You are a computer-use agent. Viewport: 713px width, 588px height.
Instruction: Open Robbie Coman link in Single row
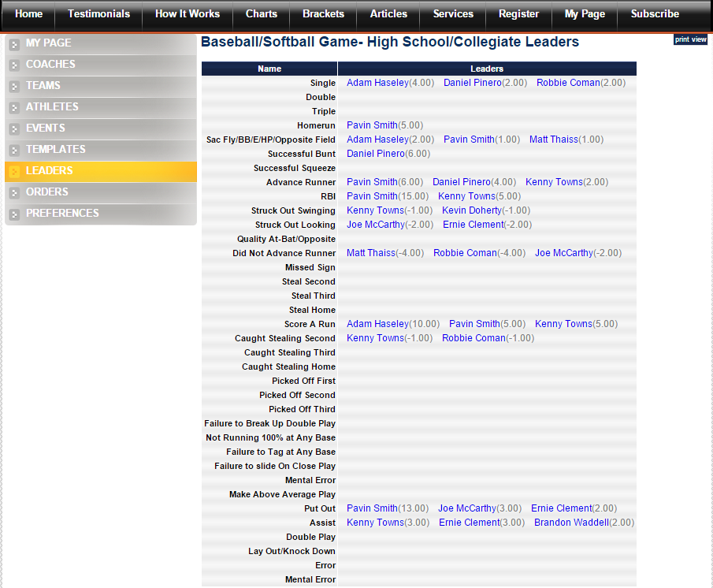[568, 83]
